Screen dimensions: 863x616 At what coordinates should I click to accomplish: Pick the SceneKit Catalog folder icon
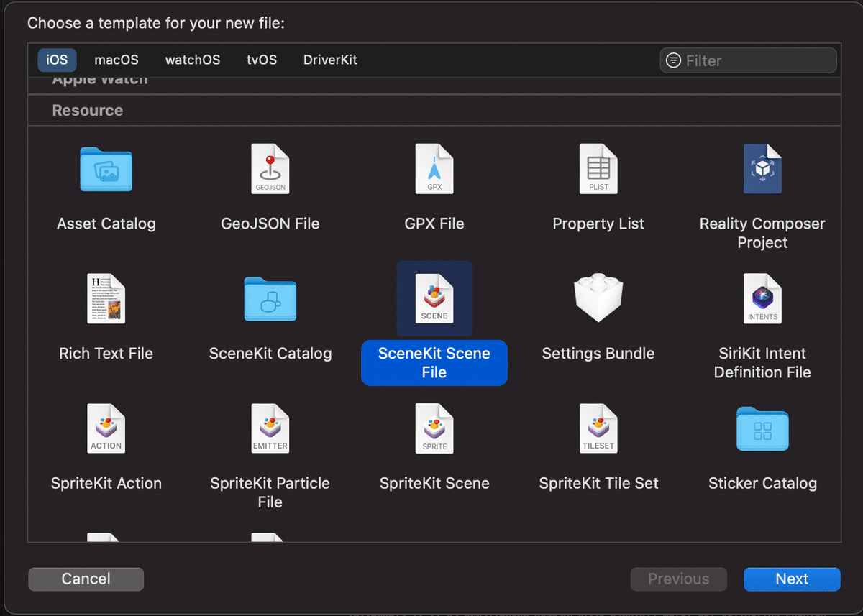click(270, 298)
